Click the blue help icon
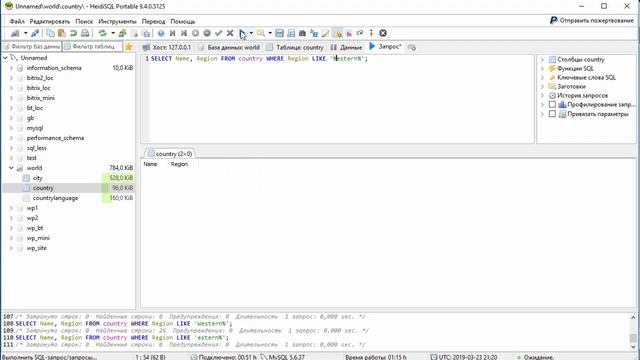This screenshot has width=640, height=360. [x=161, y=33]
